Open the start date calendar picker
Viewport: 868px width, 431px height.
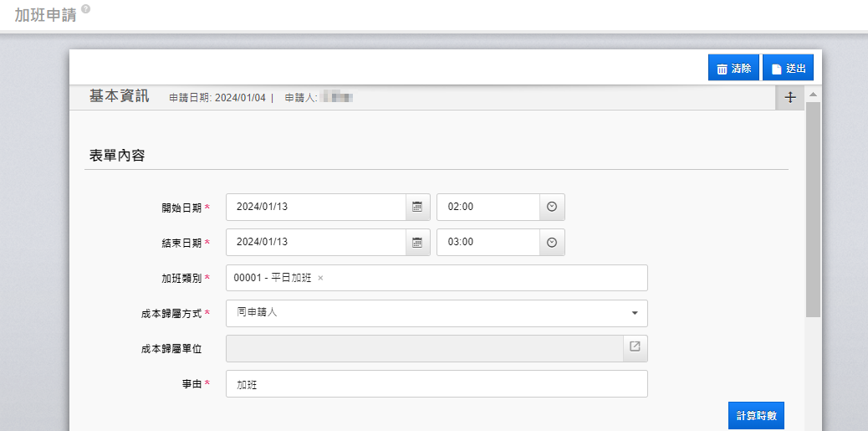418,207
